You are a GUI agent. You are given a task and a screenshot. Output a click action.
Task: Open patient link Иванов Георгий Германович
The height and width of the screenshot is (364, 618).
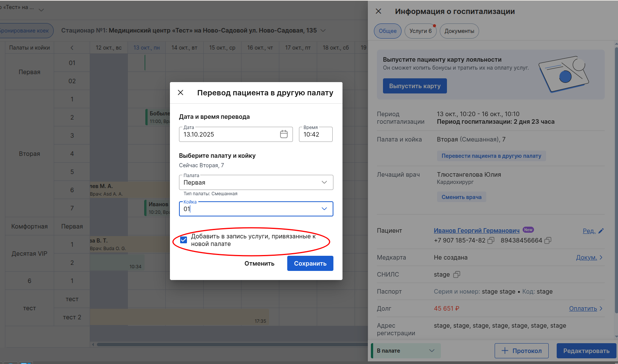476,230
